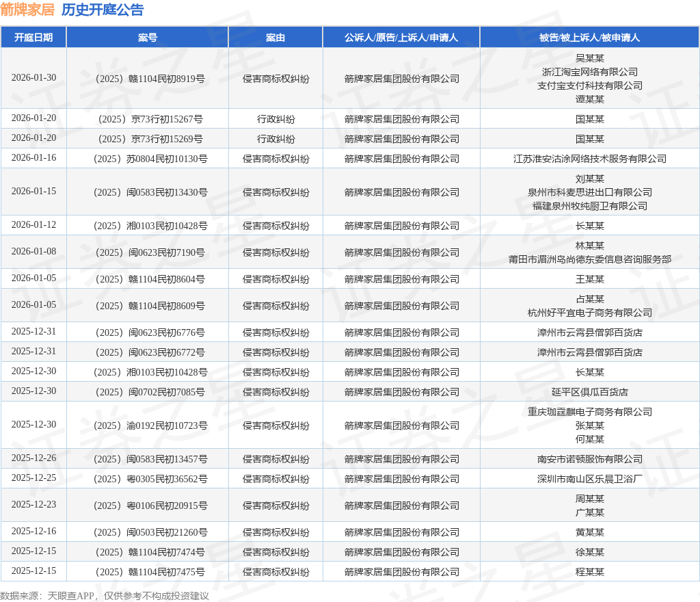Click the 箭牌家居 title text
The height and width of the screenshot is (602, 700).
pyautogui.click(x=27, y=10)
